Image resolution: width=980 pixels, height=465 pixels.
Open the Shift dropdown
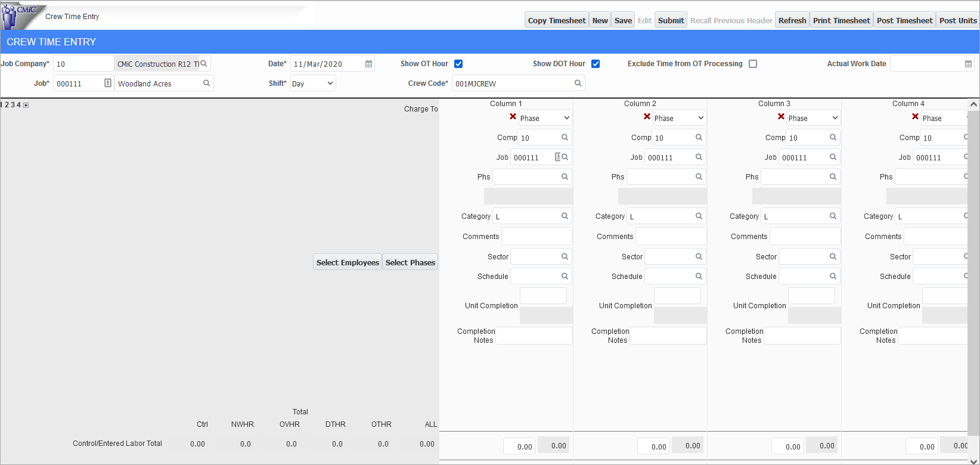(313, 83)
